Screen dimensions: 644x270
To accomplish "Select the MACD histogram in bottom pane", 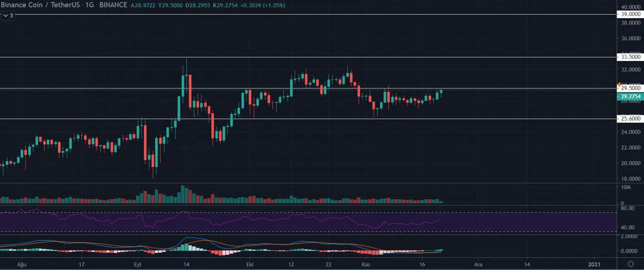I will pos(220,251).
